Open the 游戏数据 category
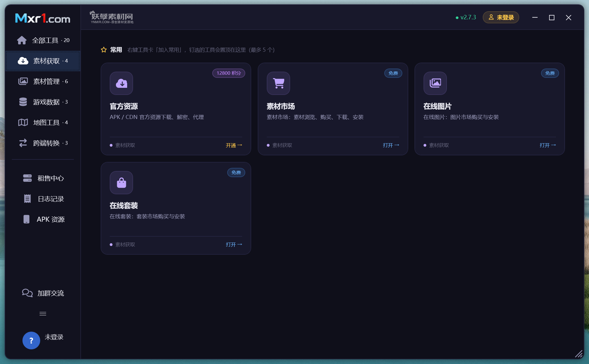Image resolution: width=589 pixels, height=364 pixels. [x=43, y=102]
